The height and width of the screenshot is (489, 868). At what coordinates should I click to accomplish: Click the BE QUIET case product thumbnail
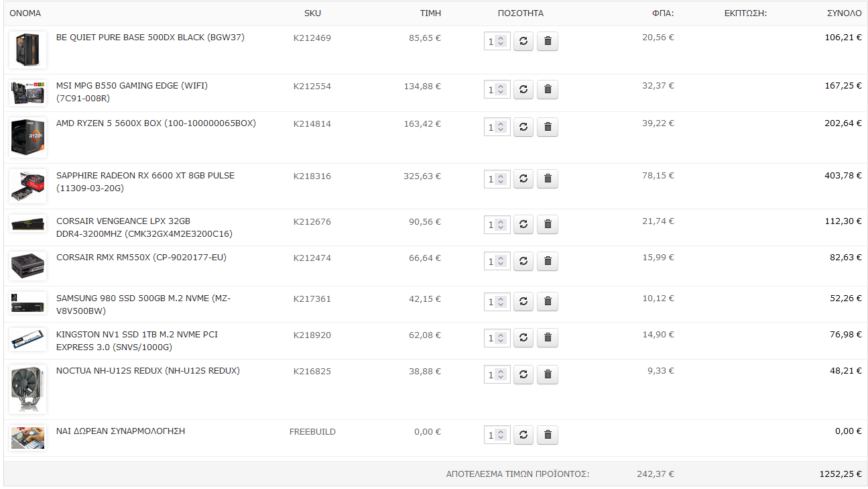tap(27, 50)
